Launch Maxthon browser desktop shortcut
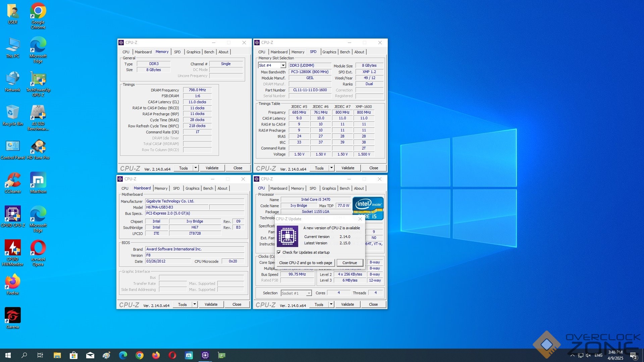Screen dimensions: 644x362 point(38,183)
